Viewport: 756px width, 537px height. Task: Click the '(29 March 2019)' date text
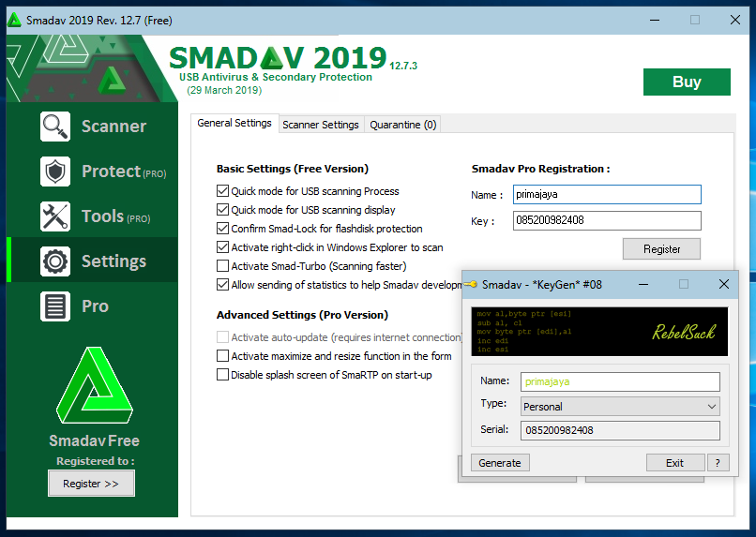tap(224, 90)
